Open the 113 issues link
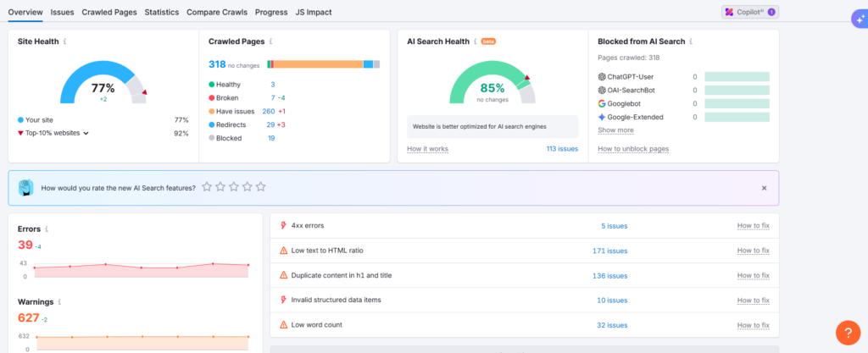The width and height of the screenshot is (868, 353). point(561,149)
